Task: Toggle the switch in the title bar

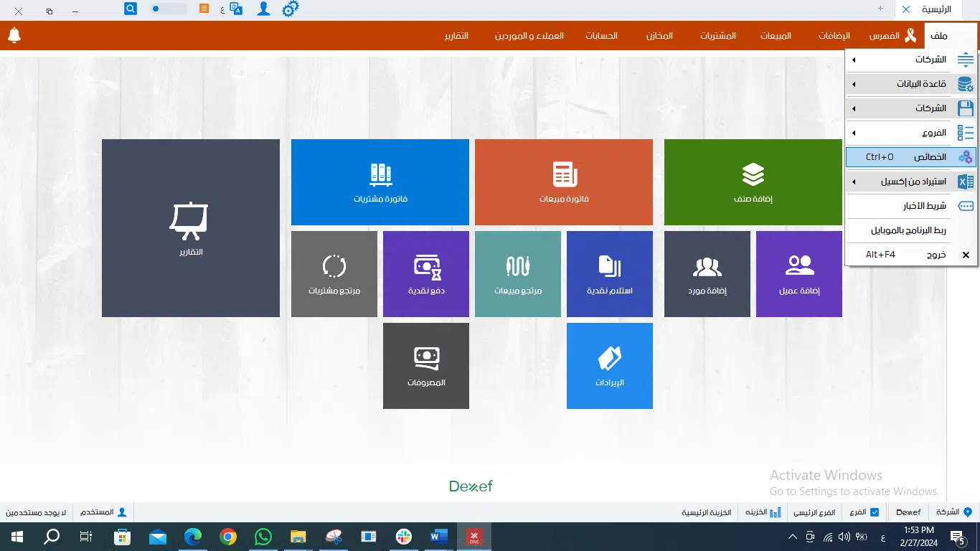Action: [169, 9]
